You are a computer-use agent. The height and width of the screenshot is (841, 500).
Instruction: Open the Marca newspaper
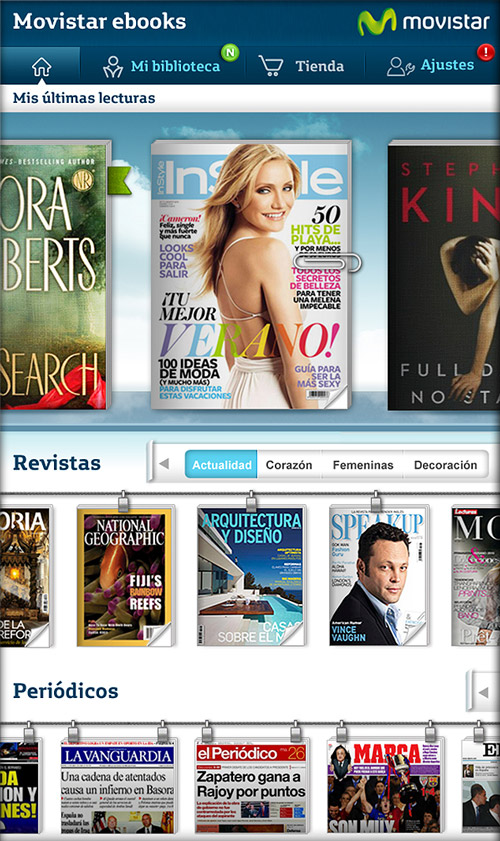[384, 786]
